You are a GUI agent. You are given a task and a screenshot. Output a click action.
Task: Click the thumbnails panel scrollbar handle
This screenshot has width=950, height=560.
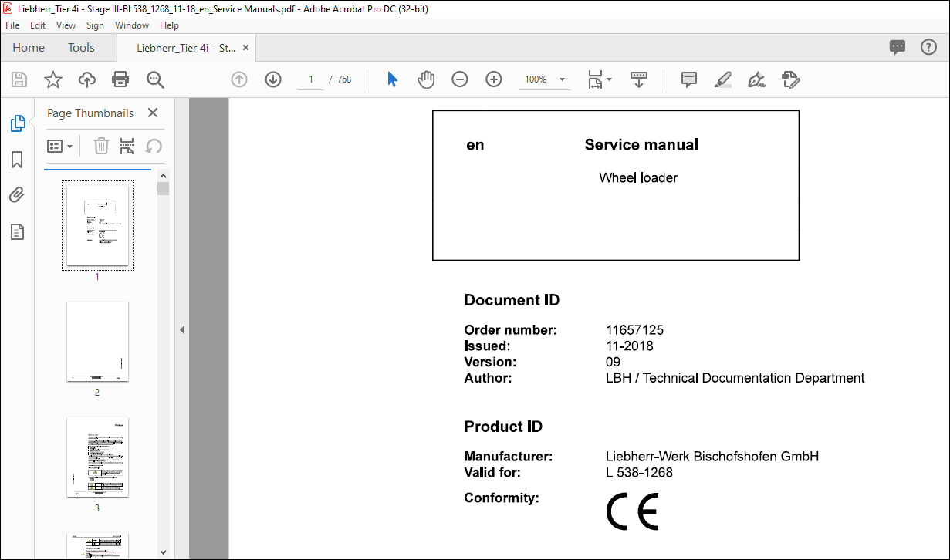tap(163, 188)
